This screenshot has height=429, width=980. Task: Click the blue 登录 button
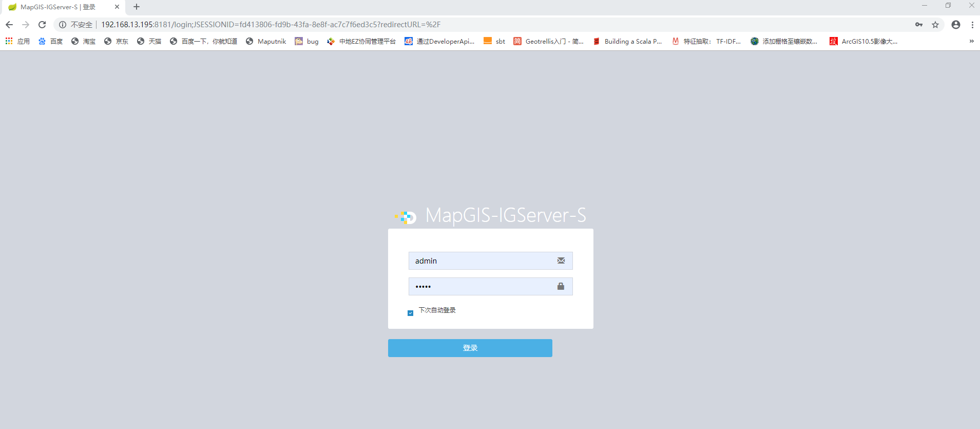coord(470,348)
